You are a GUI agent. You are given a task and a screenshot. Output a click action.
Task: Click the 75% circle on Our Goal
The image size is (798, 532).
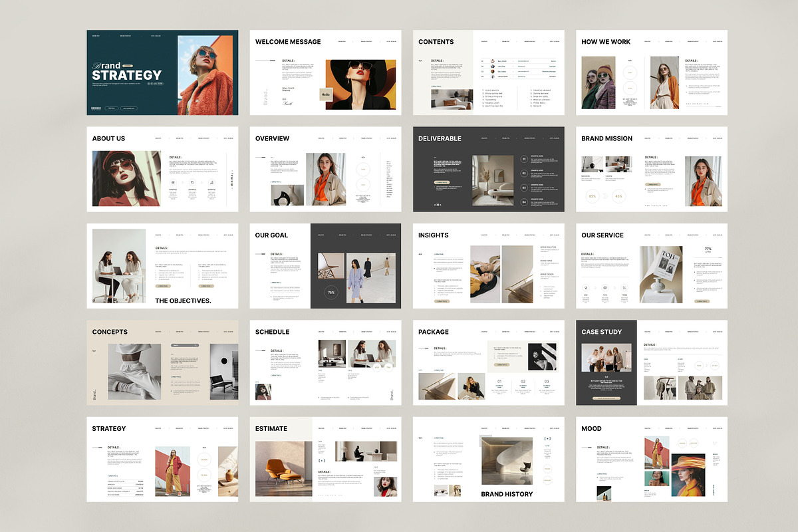pos(331,293)
